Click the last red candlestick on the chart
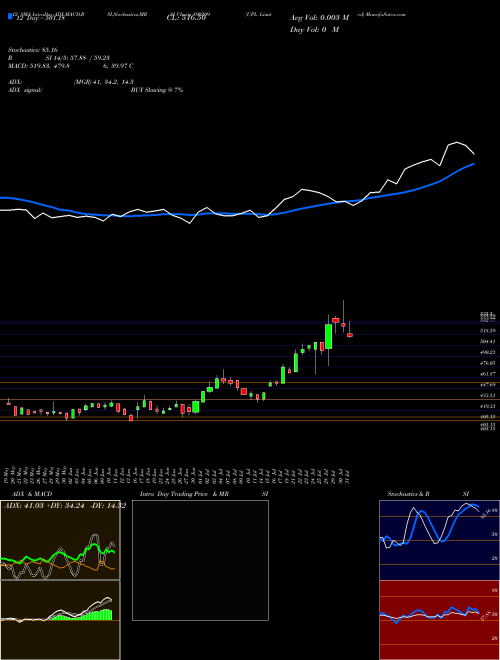 click(349, 335)
